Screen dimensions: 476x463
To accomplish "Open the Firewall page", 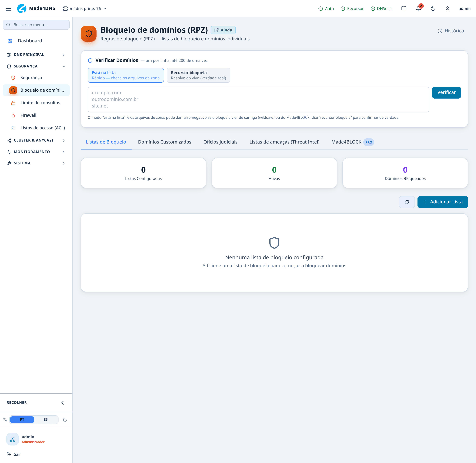I will 36,115.
